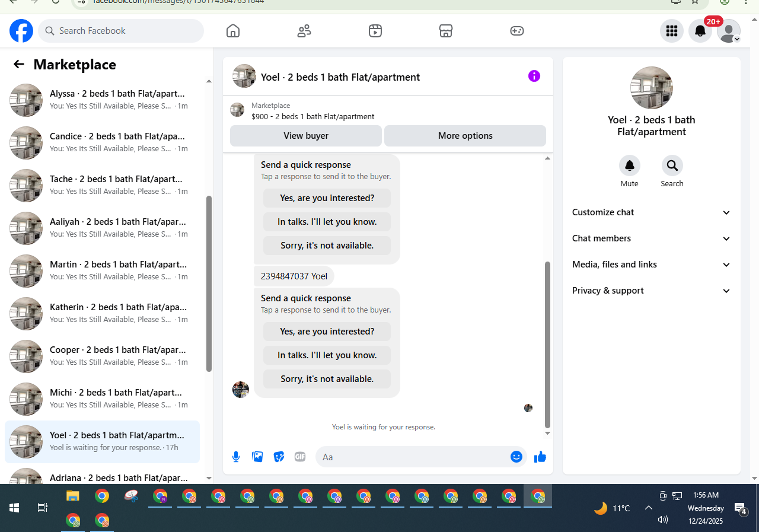Open the Snipping Tool taskbar icon
759x532 pixels.
pyautogui.click(x=131, y=496)
